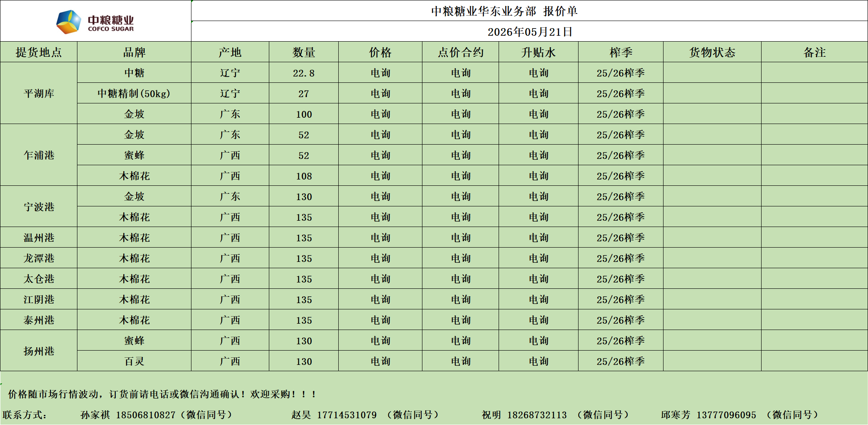Screen dimensions: 868x425
Task: Click the quantity cell 22.8
Action: coord(304,73)
